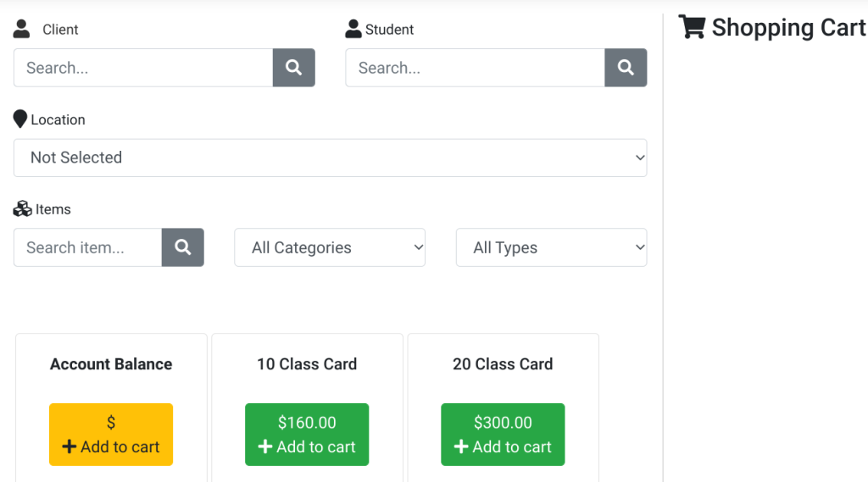
Task: Click the Student search magnifier button
Action: coord(626,68)
